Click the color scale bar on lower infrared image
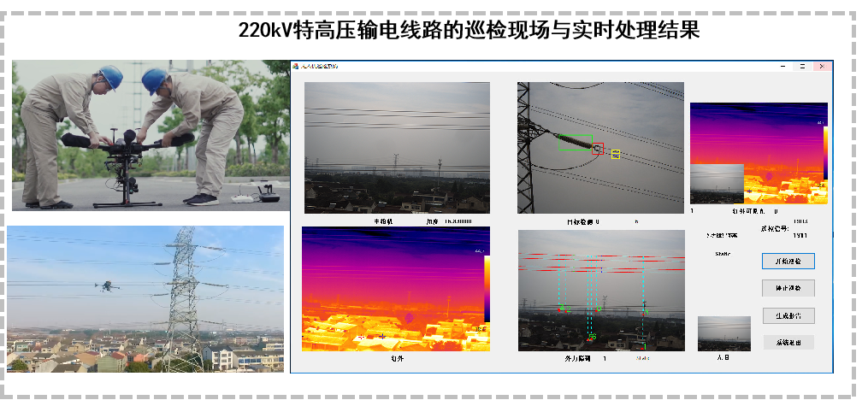Screen dimensions: 868x400 487,289
